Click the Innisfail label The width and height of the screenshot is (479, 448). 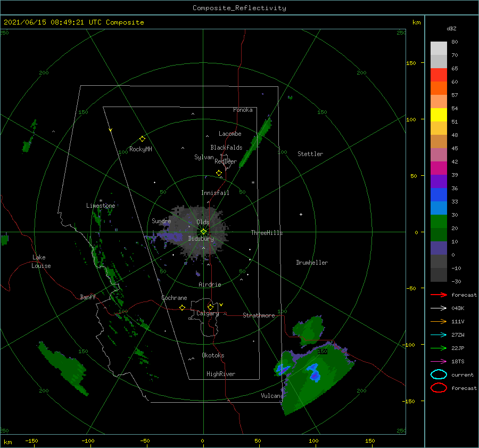[x=215, y=193]
